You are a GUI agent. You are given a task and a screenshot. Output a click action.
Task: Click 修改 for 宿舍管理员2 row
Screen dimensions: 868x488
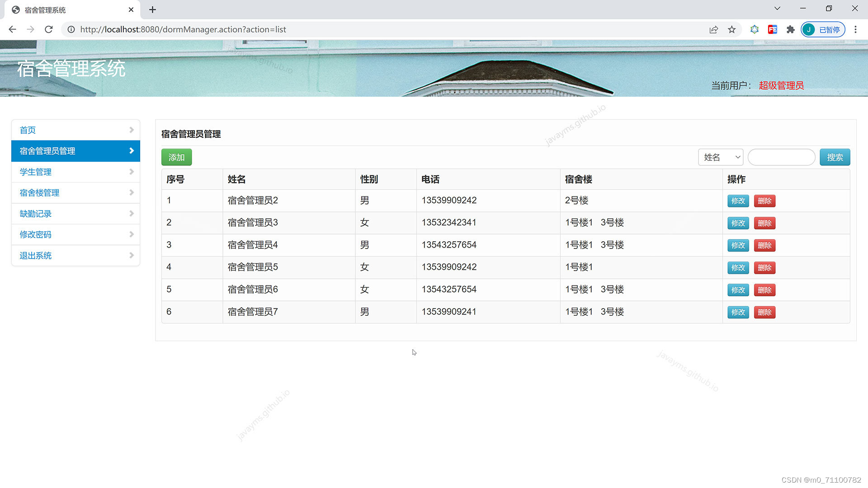(x=738, y=201)
